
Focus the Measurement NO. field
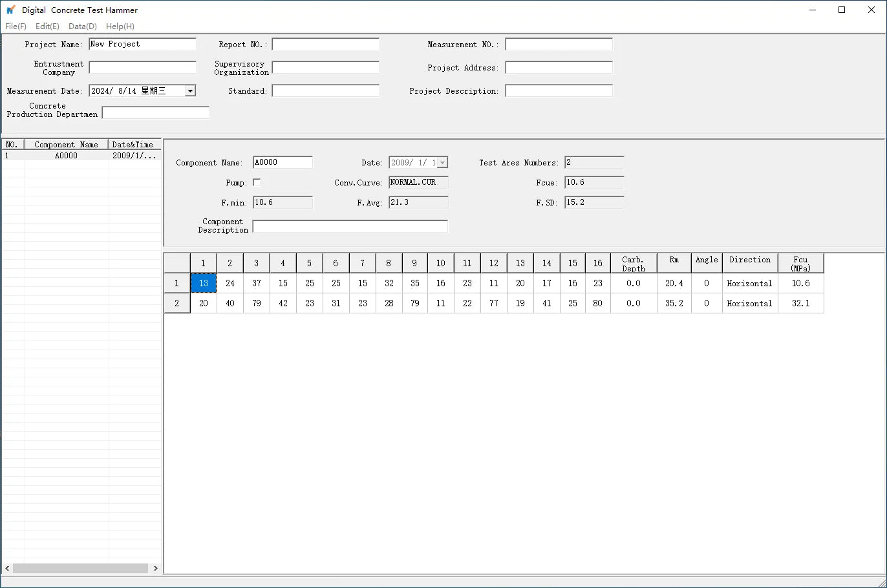point(559,44)
